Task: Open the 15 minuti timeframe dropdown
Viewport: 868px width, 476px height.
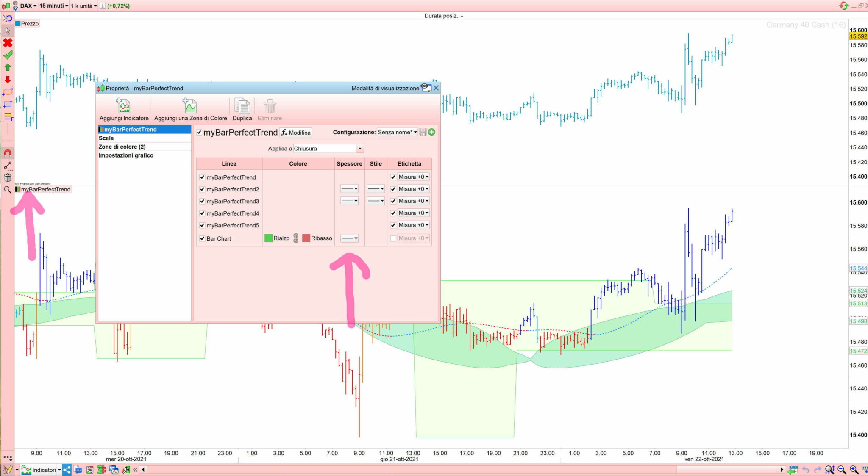Action: [54, 6]
